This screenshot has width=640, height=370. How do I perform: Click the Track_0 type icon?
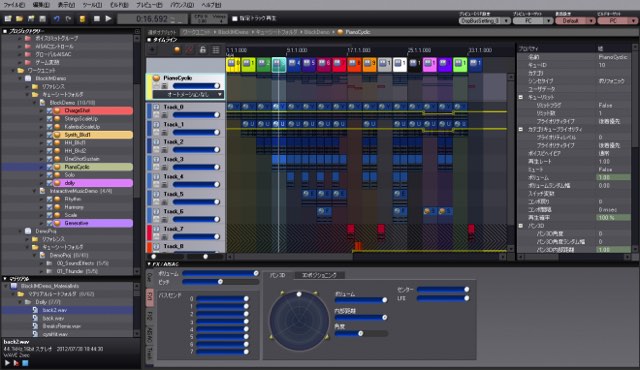point(157,107)
